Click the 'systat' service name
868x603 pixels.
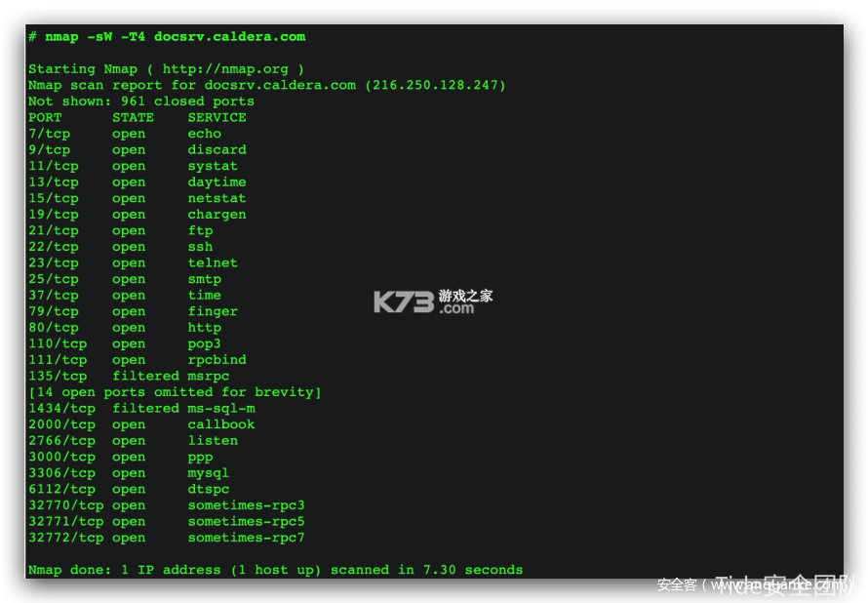pos(213,166)
